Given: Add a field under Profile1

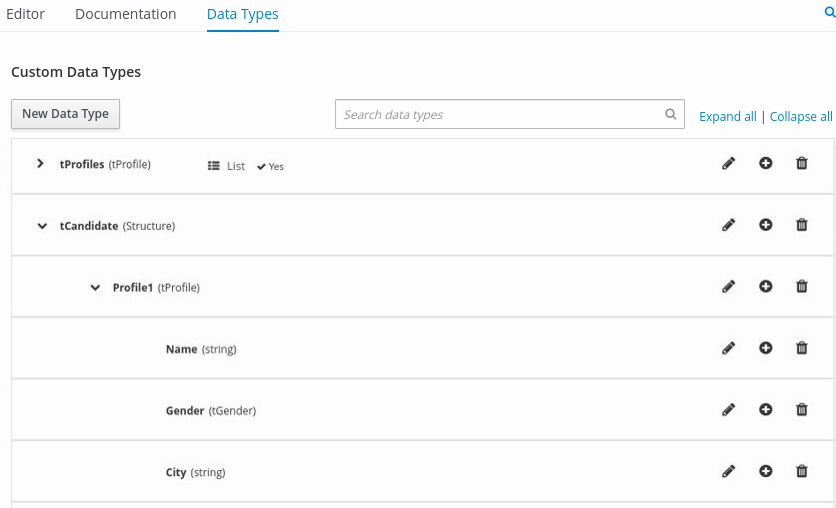Looking at the screenshot, I should coord(766,286).
